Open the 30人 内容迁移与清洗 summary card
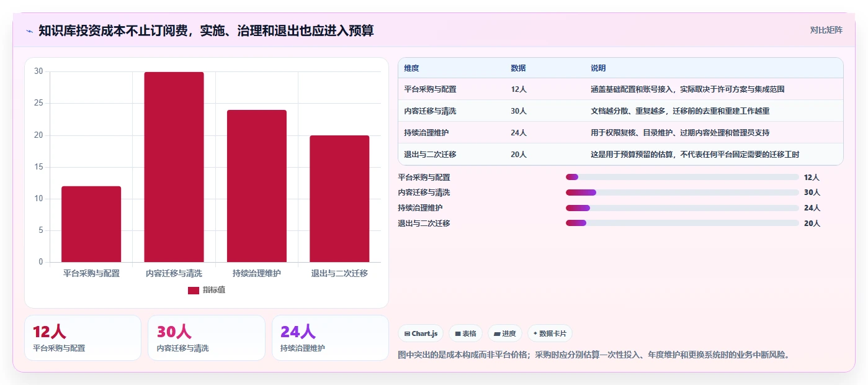Image resolution: width=868 pixels, height=385 pixels. [207, 338]
